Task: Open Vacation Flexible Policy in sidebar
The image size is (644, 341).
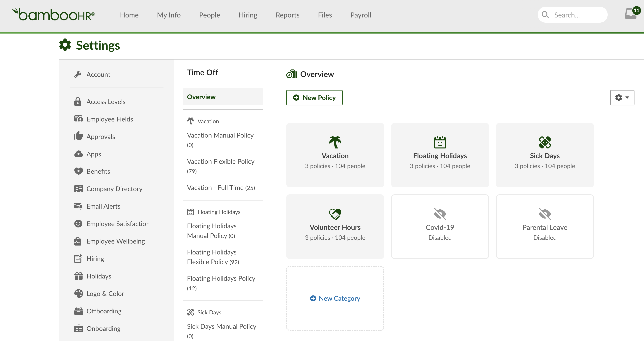Action: [x=220, y=162]
